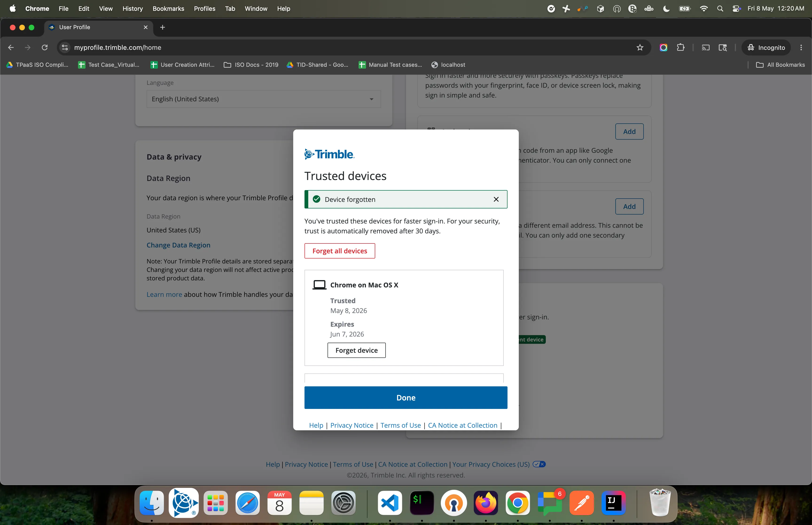Open localhost bookmark
This screenshot has height=525, width=812.
(448, 65)
